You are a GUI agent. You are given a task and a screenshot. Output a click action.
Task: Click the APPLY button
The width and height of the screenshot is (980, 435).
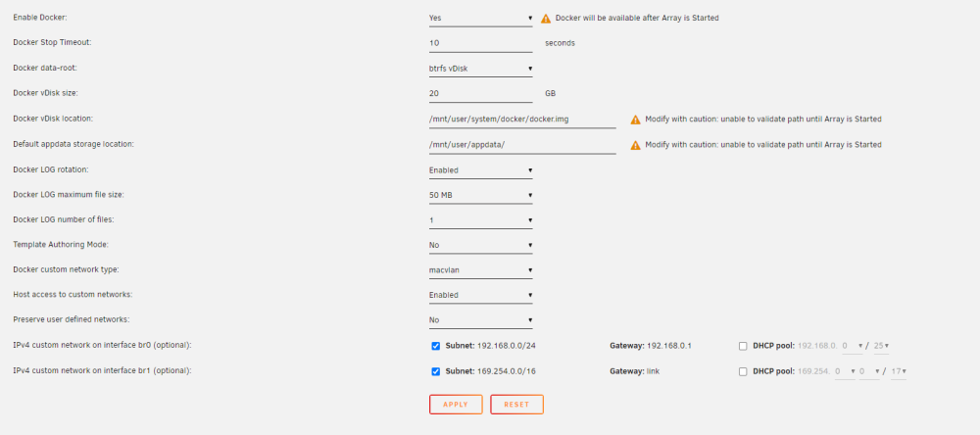(x=456, y=405)
